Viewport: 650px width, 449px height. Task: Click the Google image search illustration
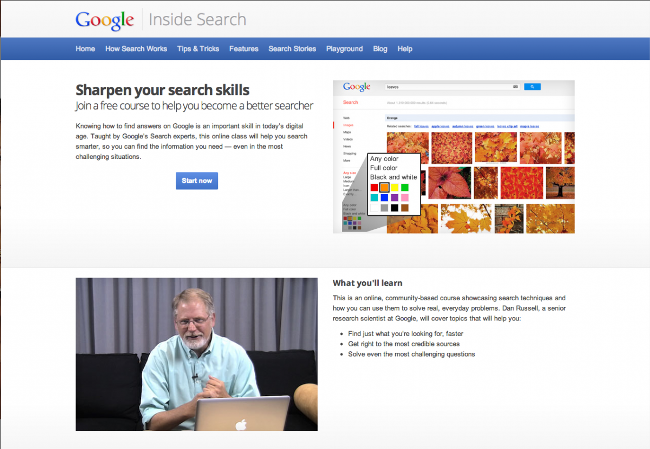pyautogui.click(x=454, y=157)
